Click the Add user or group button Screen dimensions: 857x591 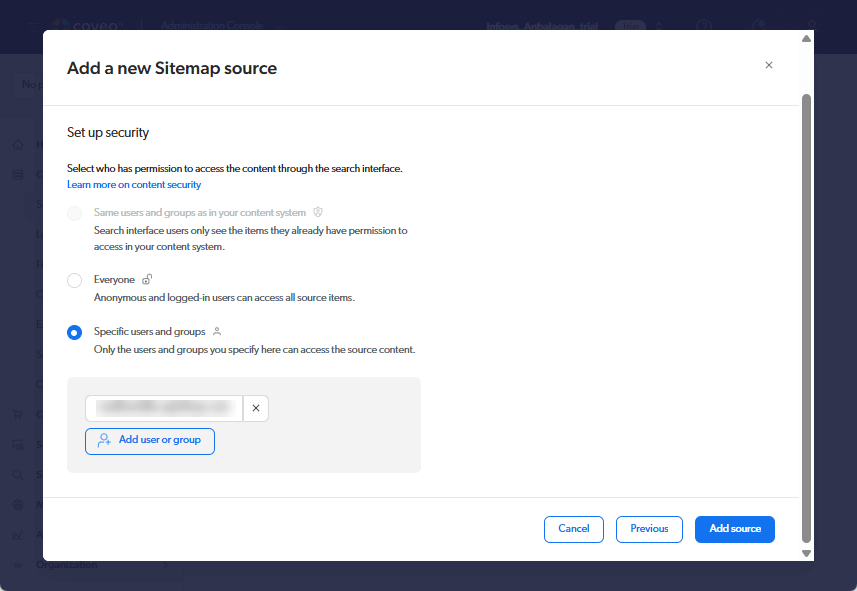[x=150, y=441]
